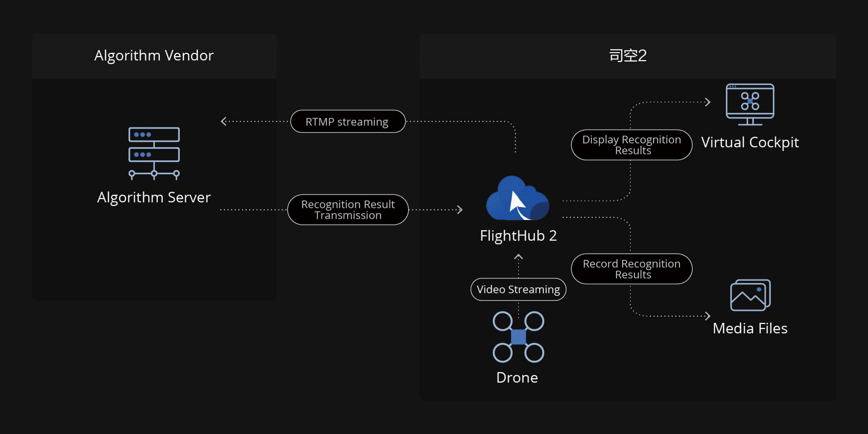Image resolution: width=868 pixels, height=434 pixels.
Task: Click the arrow pointing to Virtual Cockpit
Action: pos(707,102)
